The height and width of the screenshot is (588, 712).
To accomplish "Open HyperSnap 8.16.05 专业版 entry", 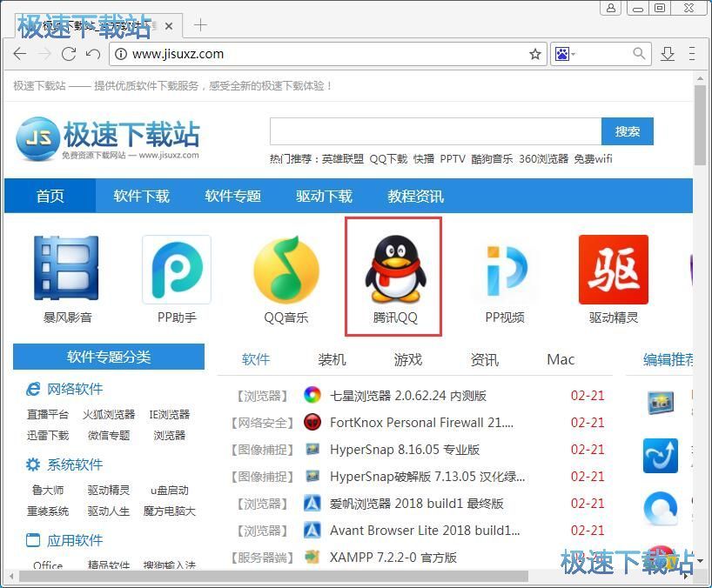I will pyautogui.click(x=405, y=450).
